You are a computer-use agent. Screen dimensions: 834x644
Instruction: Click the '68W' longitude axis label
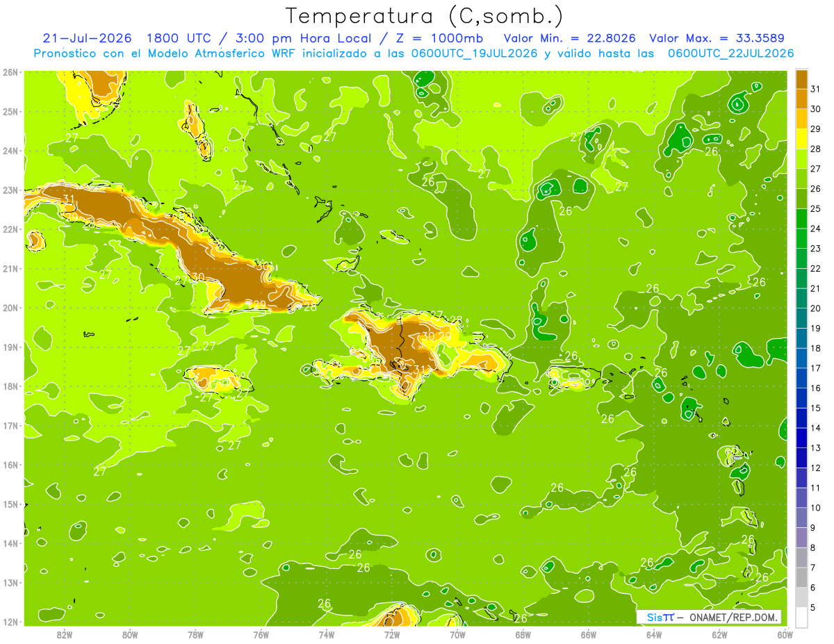(523, 634)
